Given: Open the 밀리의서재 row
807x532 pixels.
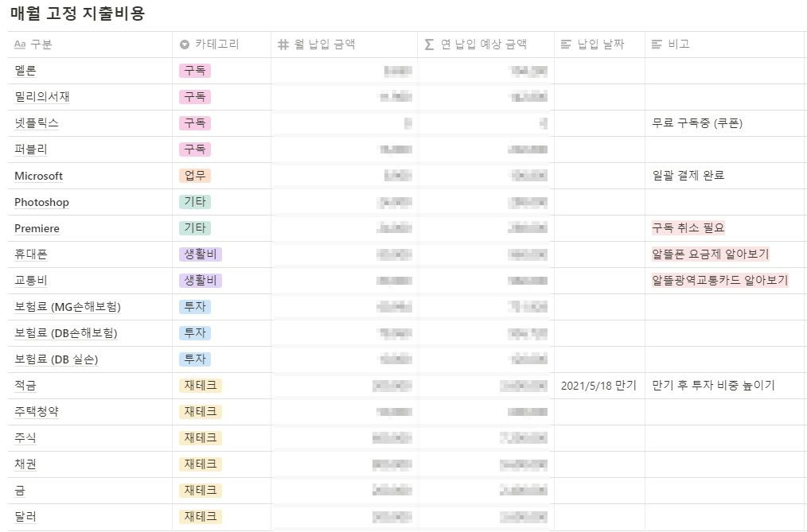Looking at the screenshot, I should (x=42, y=97).
